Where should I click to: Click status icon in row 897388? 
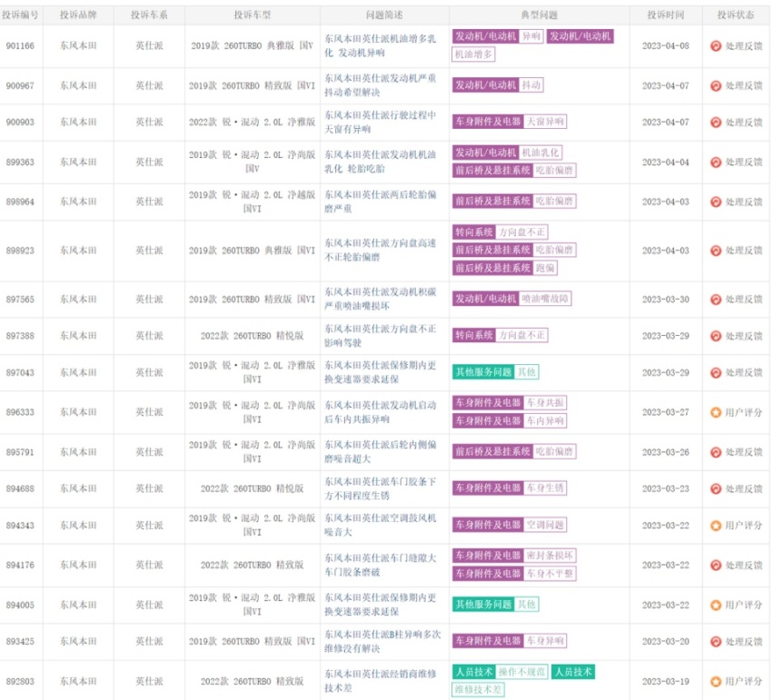(715, 335)
